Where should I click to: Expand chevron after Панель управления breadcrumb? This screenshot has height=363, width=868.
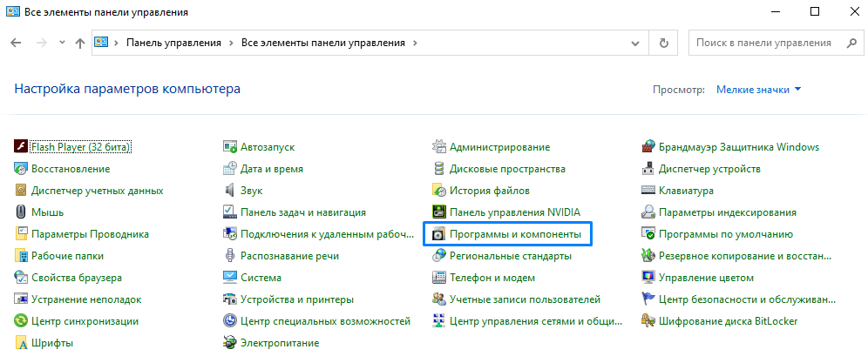pos(231,43)
